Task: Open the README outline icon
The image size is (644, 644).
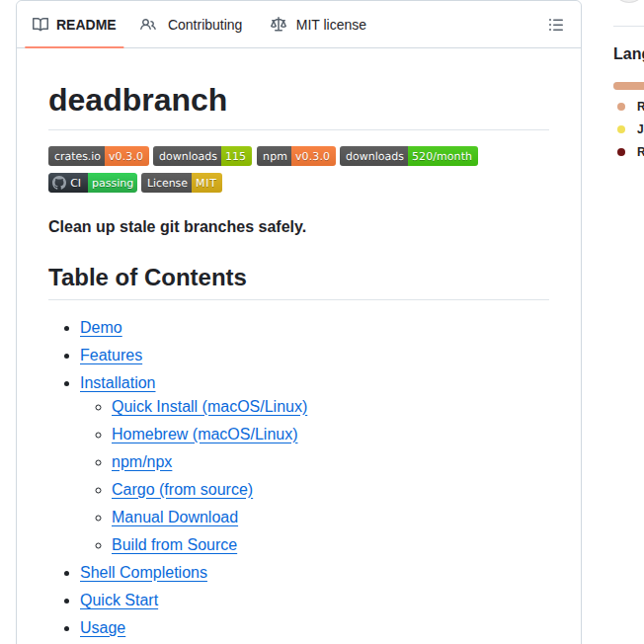Action: tap(556, 25)
